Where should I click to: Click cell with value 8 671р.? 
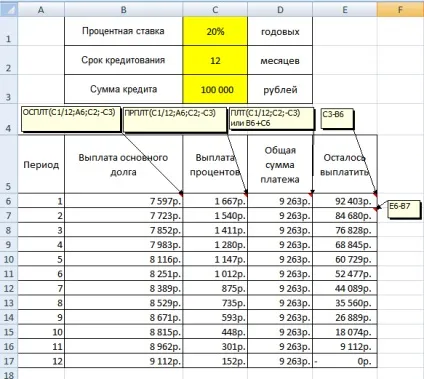click(x=123, y=317)
